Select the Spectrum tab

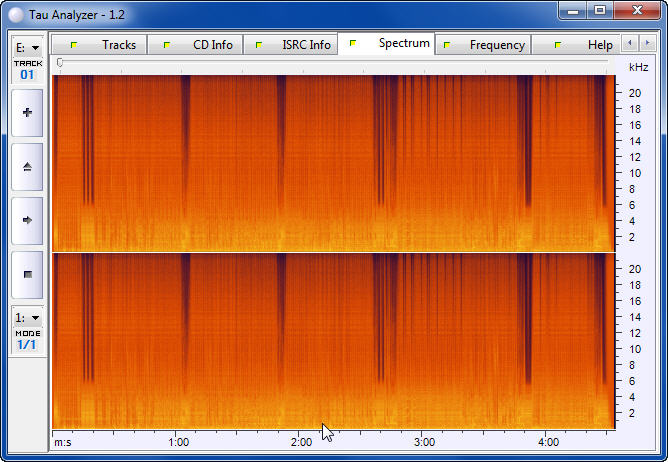392,44
